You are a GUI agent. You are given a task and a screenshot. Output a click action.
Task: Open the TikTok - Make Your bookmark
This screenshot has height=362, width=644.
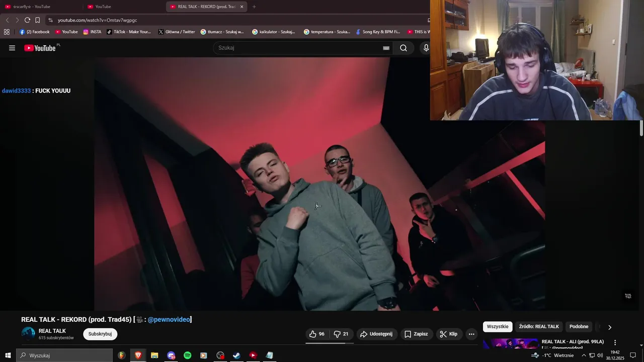[129, 32]
